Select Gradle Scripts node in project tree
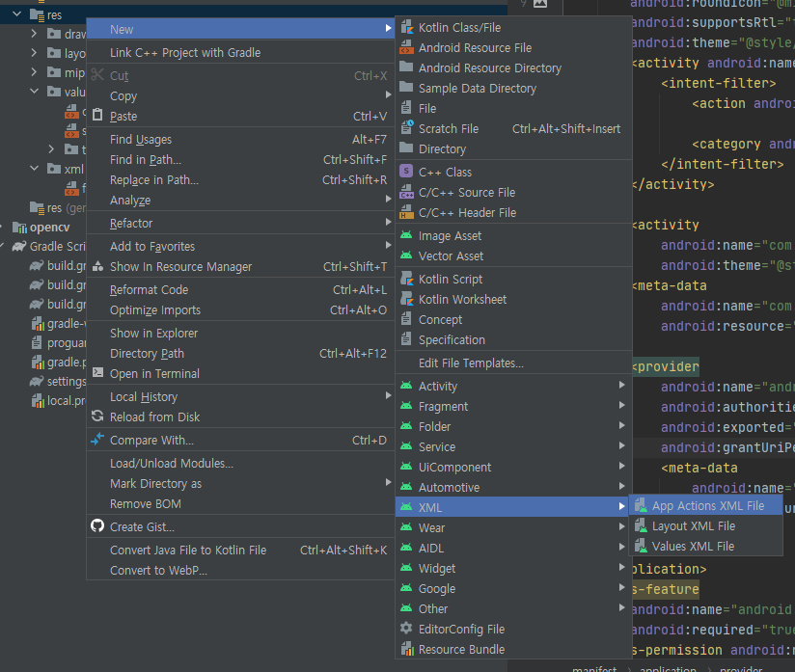Screen dimensions: 795x672 pyautogui.click(x=57, y=246)
